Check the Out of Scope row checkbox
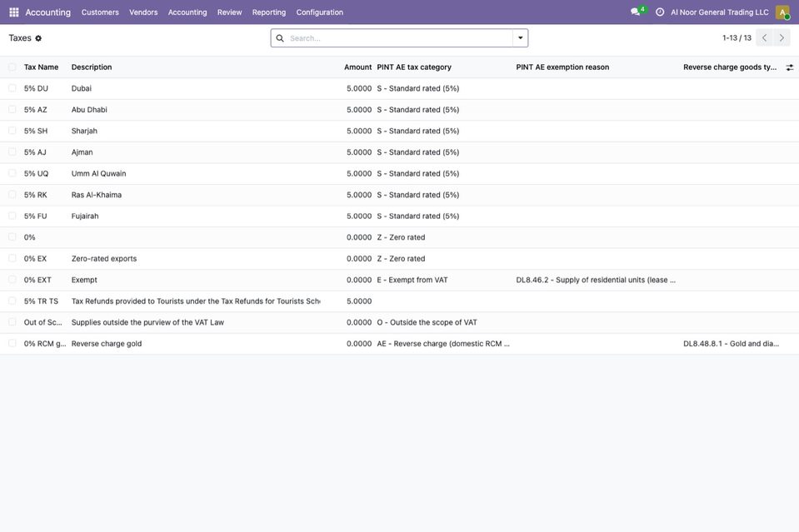This screenshot has width=799, height=532. [12, 322]
